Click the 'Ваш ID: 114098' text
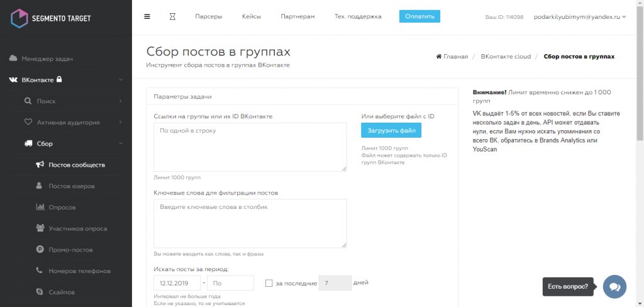644x307 pixels. click(x=504, y=17)
